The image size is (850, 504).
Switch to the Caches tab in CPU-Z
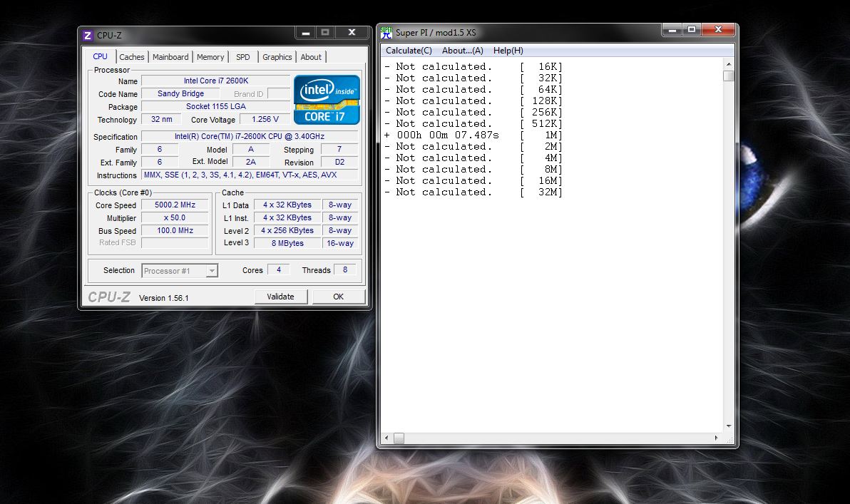point(132,57)
